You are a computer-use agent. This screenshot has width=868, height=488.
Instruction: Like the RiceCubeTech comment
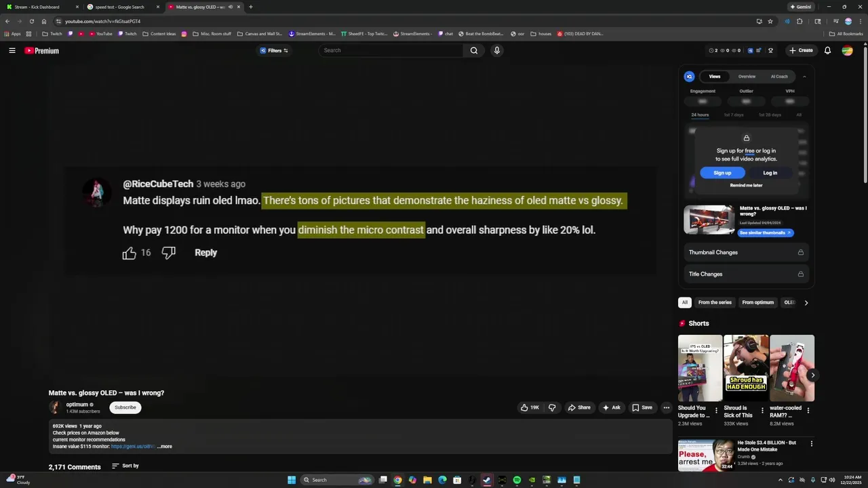pos(129,253)
